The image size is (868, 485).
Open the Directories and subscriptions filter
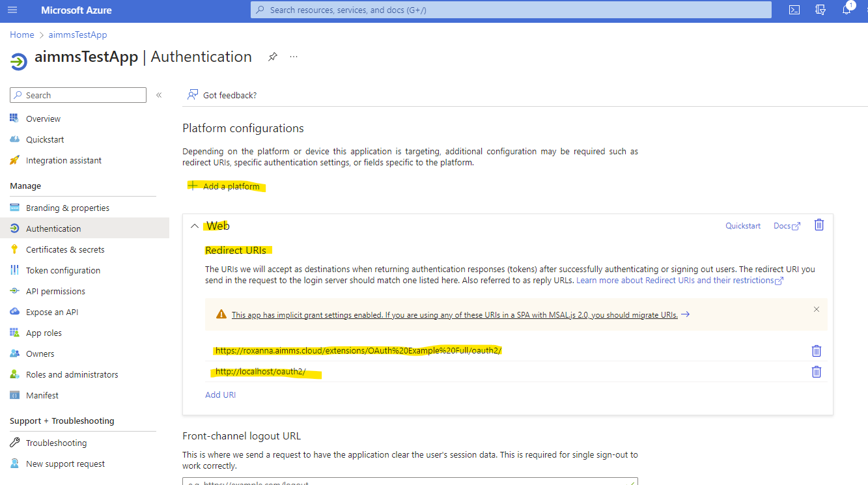coord(820,10)
